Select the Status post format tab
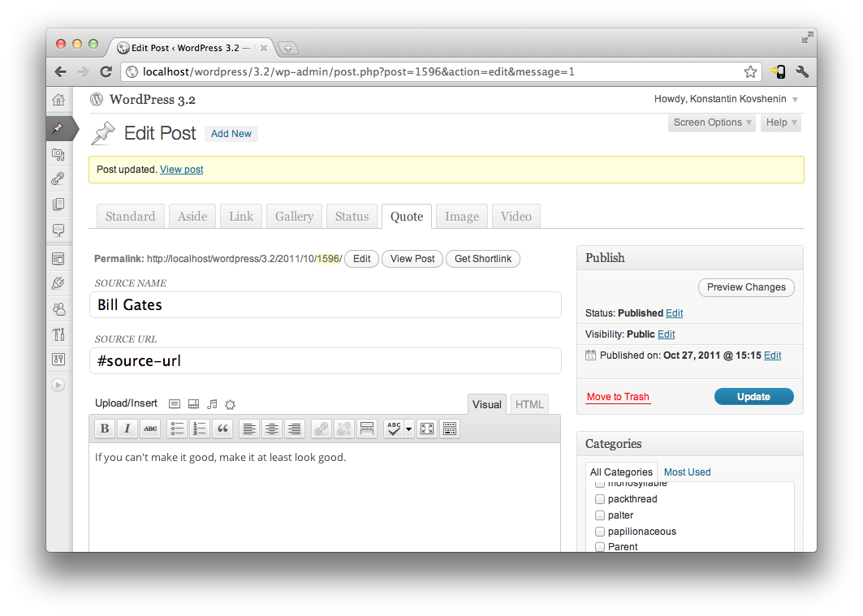This screenshot has height=616, width=863. point(352,216)
